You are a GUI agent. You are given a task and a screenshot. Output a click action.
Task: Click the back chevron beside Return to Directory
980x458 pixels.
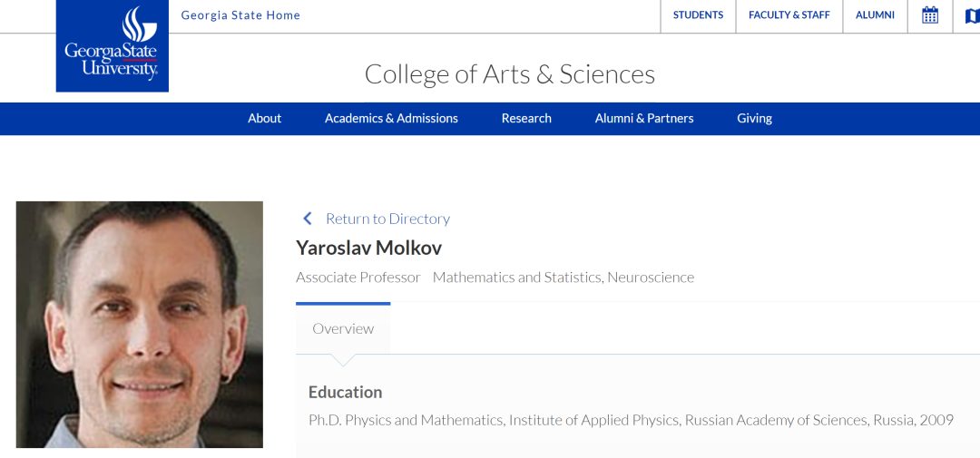tap(308, 219)
